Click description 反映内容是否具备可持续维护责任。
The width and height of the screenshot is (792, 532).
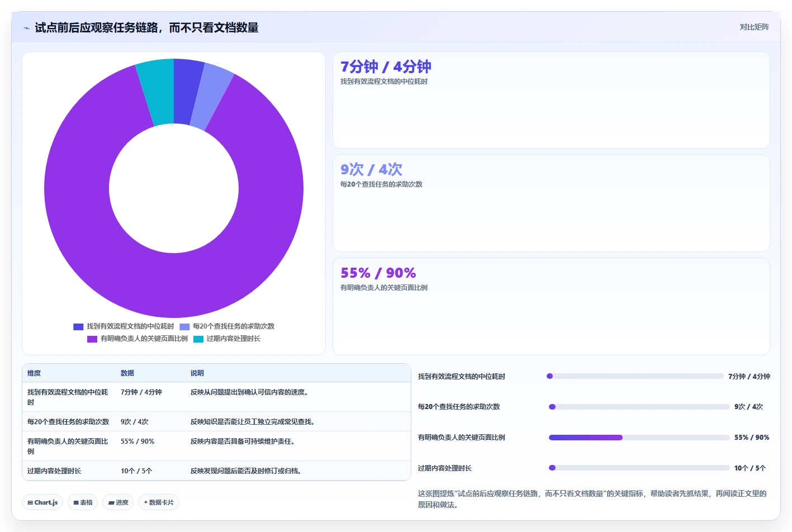click(243, 441)
